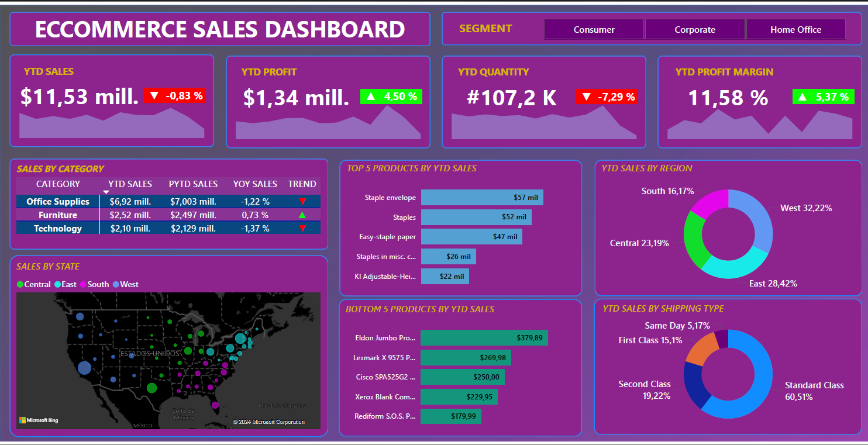Viewport: 868px width, 445px height.
Task: Click the large green Texas bubble on map
Action: click(x=152, y=388)
